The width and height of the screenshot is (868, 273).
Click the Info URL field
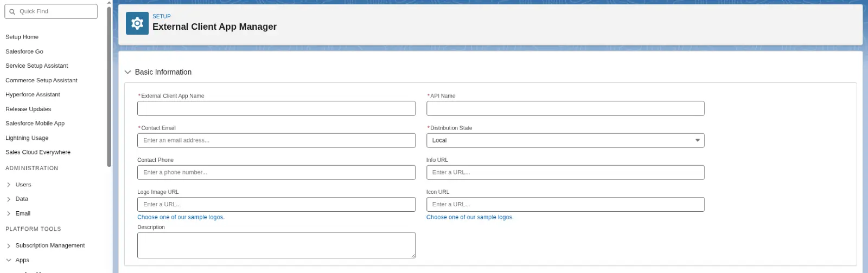coord(565,172)
